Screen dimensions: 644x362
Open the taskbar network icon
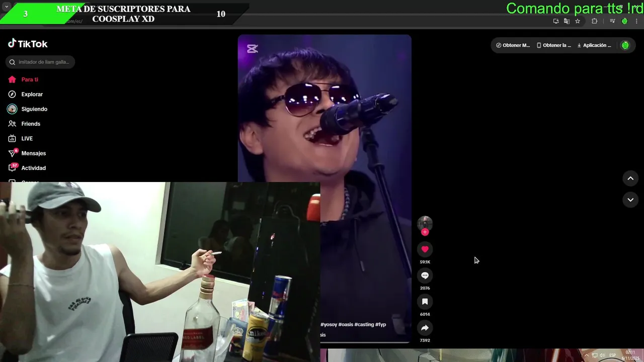click(595, 355)
